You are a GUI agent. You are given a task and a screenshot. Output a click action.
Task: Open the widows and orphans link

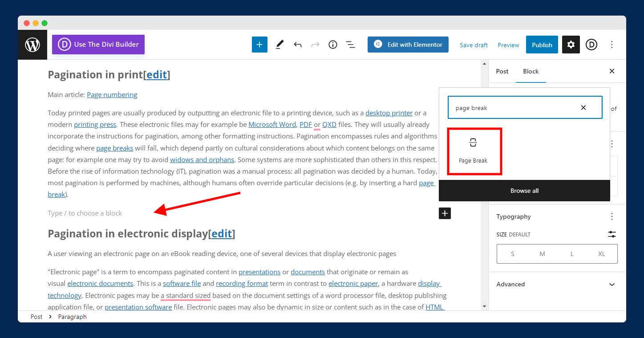click(x=202, y=159)
